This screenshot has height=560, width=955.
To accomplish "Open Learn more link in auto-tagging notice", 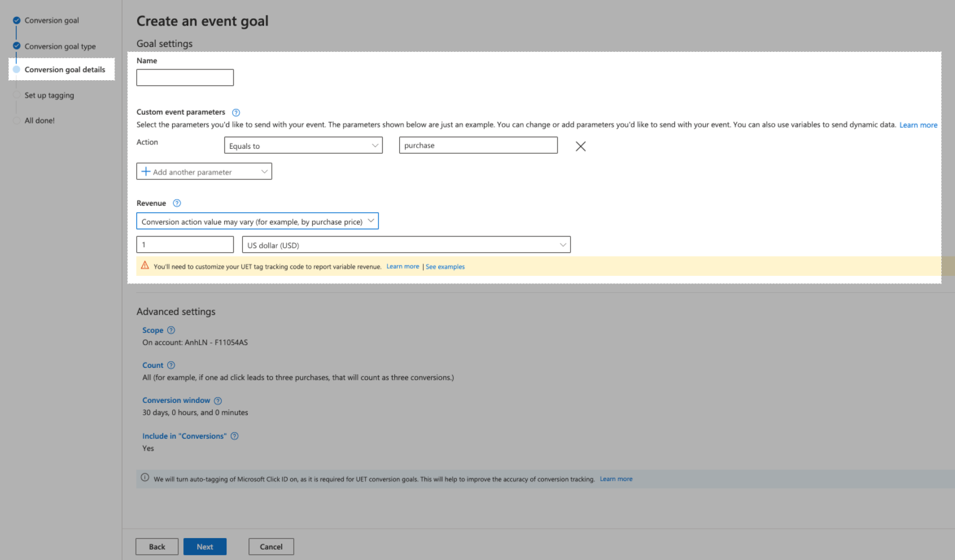I will [x=616, y=479].
